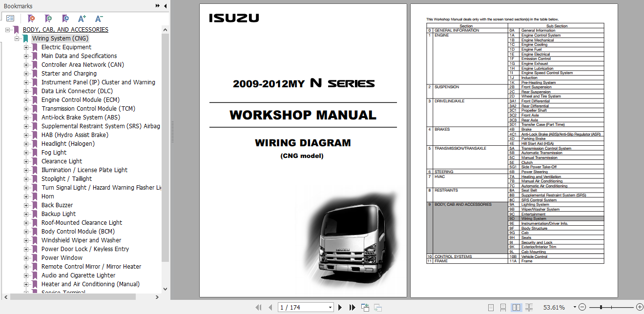Click the Instrument Panel (IP) Cluster bookmark icon
Viewport: 644px width, 314px height.
(35, 82)
